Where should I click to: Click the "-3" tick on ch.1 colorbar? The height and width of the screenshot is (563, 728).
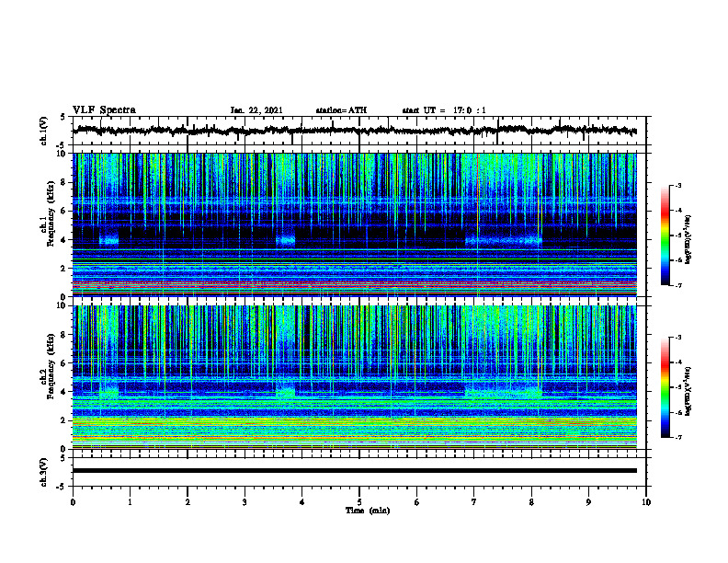(677, 186)
